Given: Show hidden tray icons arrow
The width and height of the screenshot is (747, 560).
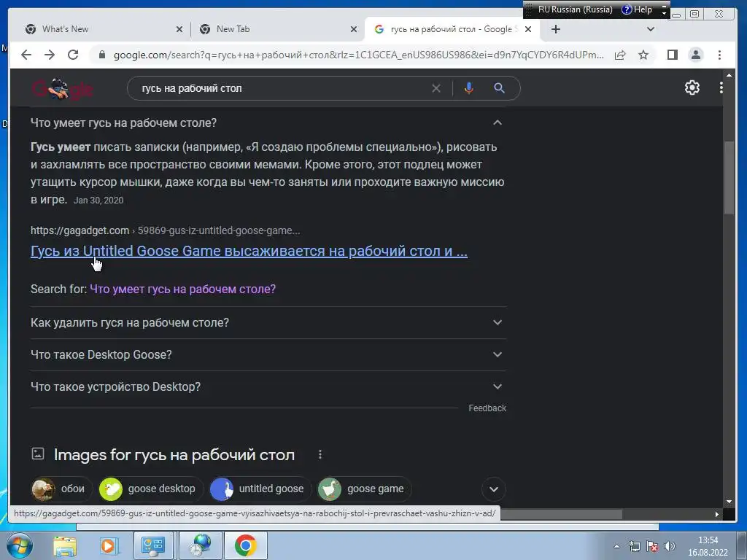Looking at the screenshot, I should click(x=616, y=546).
